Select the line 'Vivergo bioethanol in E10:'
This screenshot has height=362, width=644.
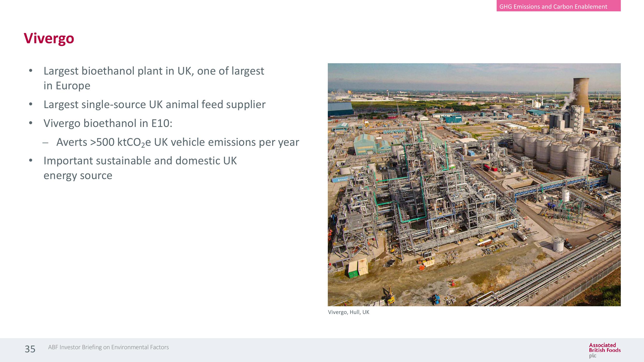click(108, 123)
